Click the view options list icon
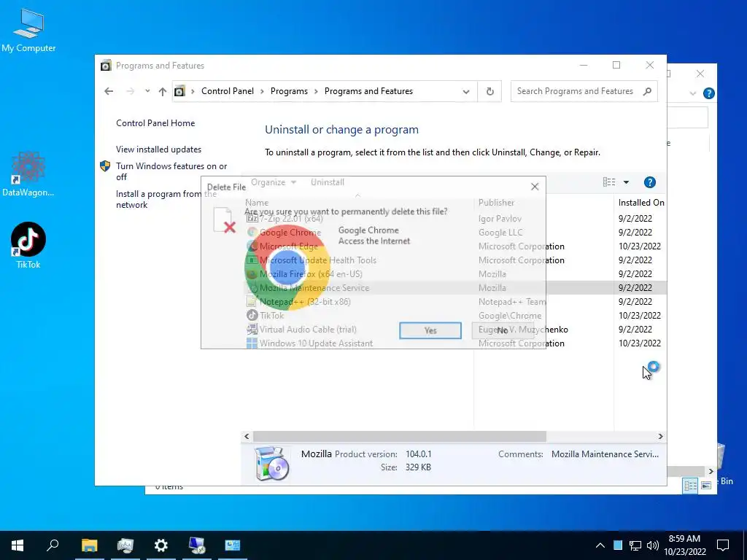Viewport: 747px width, 560px height. 609,182
